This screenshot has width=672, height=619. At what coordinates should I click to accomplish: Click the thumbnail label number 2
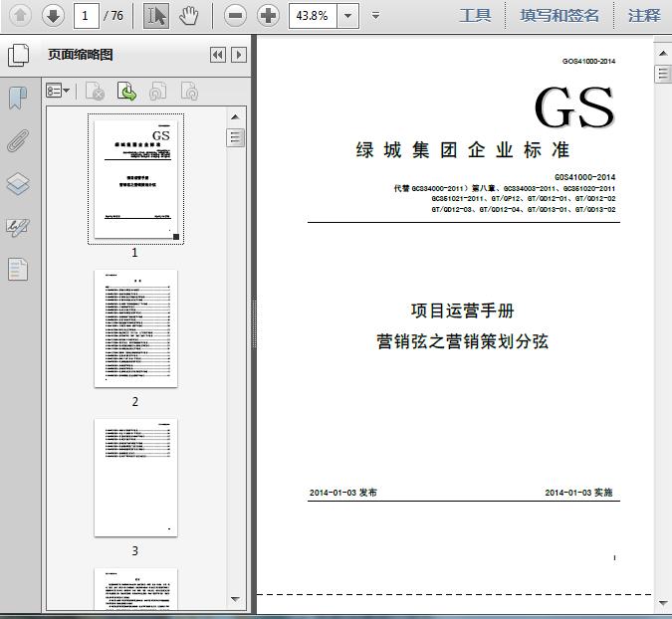135,401
